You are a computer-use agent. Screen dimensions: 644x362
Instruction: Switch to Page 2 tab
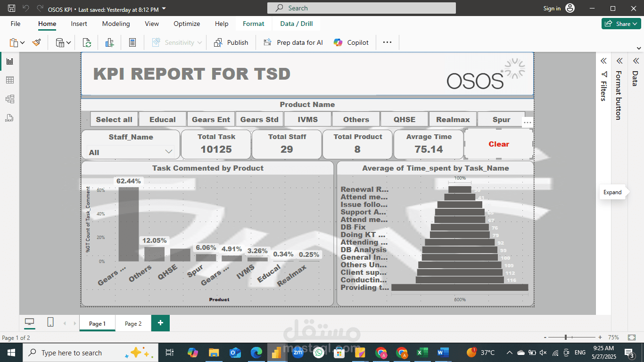click(133, 323)
